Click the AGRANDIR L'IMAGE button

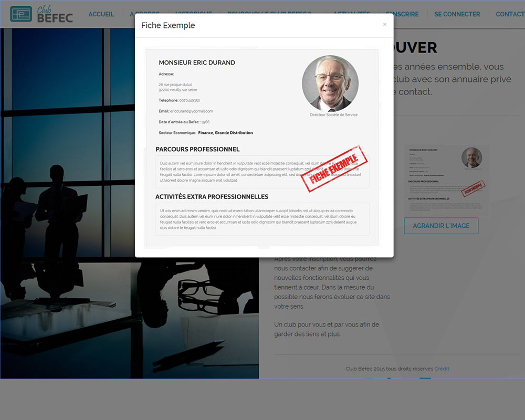(441, 226)
